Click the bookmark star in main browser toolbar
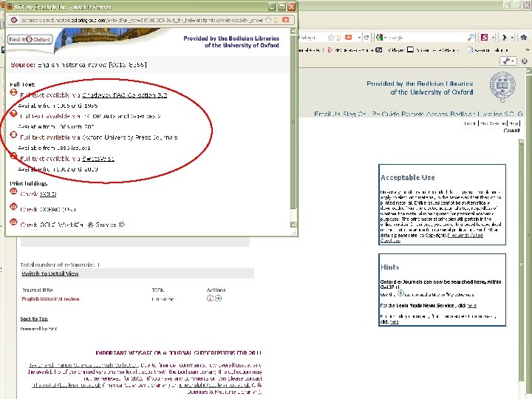Viewport: 532px width, 399px height. (331, 38)
